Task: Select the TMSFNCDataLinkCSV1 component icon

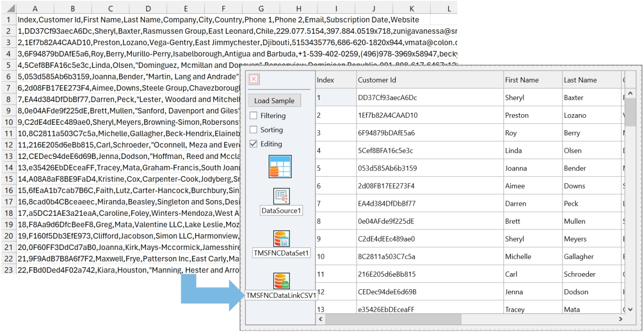Action: point(281,281)
